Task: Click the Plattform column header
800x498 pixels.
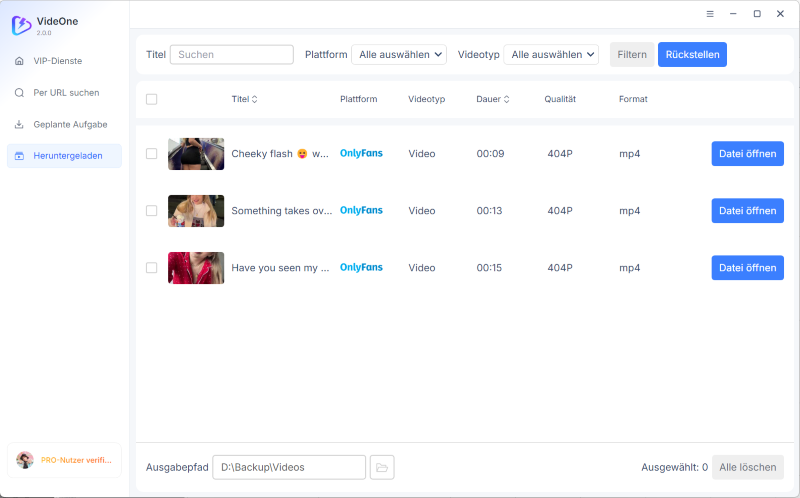Action: [359, 99]
